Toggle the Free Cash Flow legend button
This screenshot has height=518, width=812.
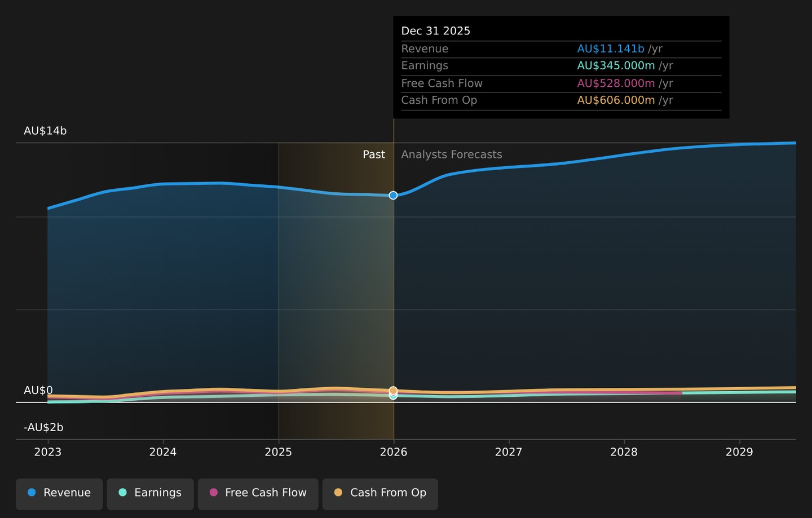[x=258, y=494]
